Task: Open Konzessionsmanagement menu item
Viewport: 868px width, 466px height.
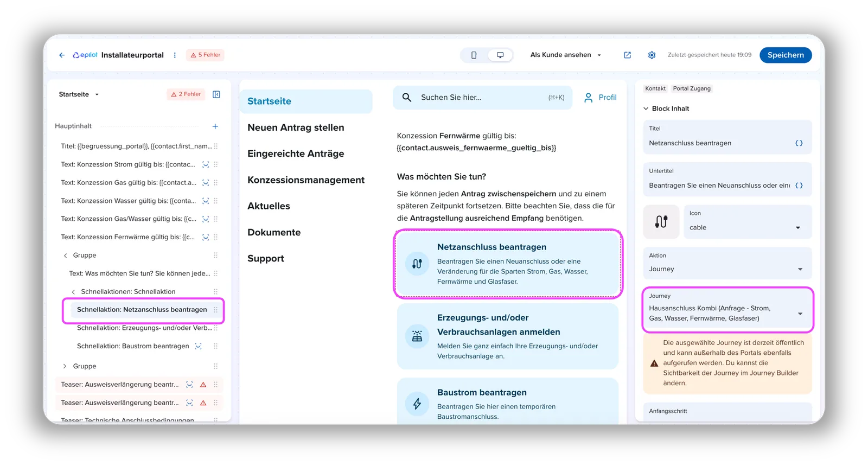Action: (306, 180)
